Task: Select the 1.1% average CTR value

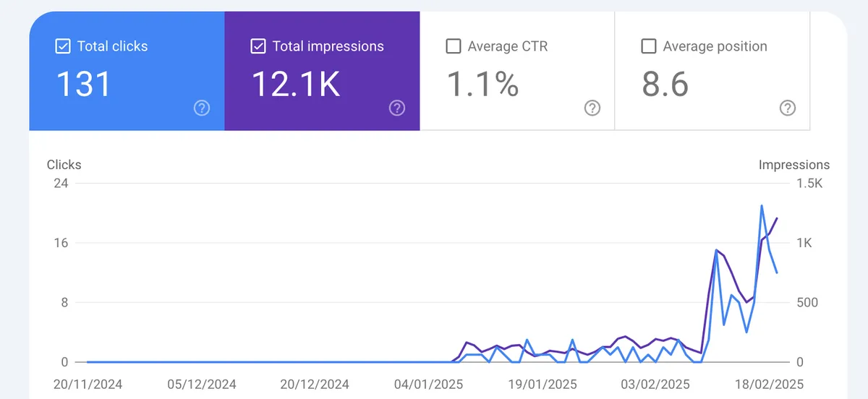Action: point(482,84)
